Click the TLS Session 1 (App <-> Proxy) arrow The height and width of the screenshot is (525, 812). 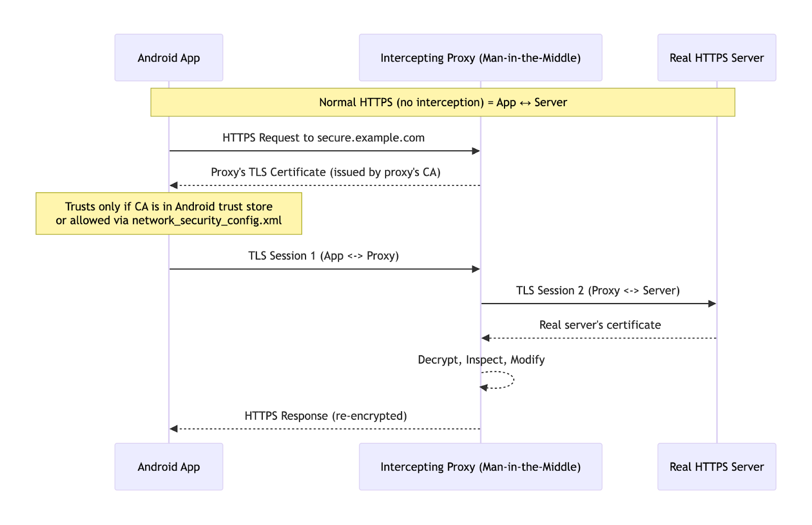323,269
